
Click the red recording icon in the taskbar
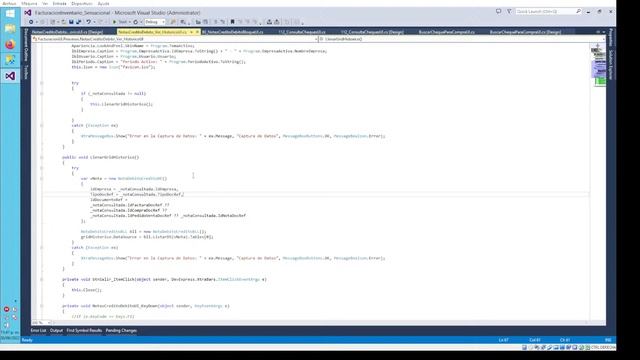tap(7, 309)
